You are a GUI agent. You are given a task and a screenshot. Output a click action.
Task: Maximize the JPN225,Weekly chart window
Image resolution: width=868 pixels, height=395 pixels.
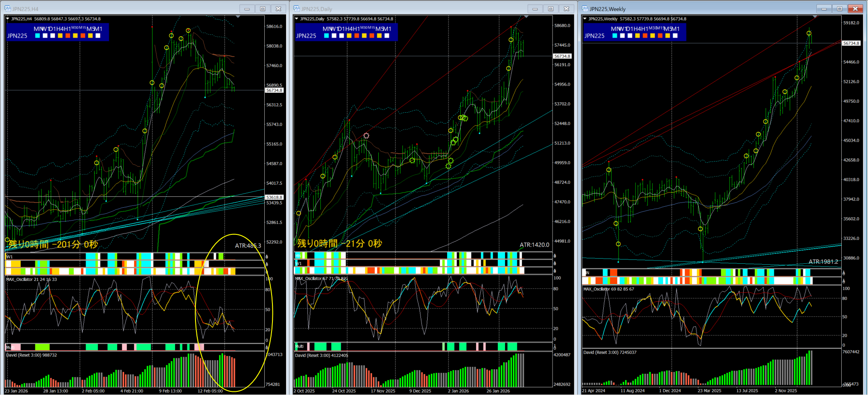(x=839, y=9)
